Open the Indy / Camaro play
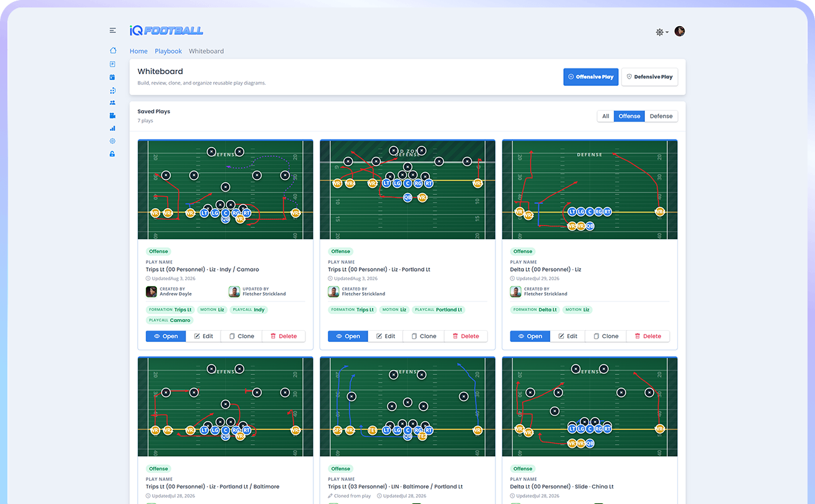 point(166,336)
